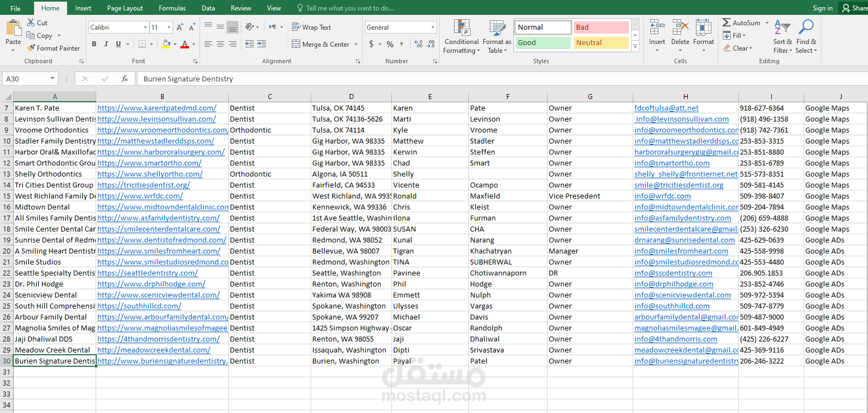Open the File tab

pos(15,8)
